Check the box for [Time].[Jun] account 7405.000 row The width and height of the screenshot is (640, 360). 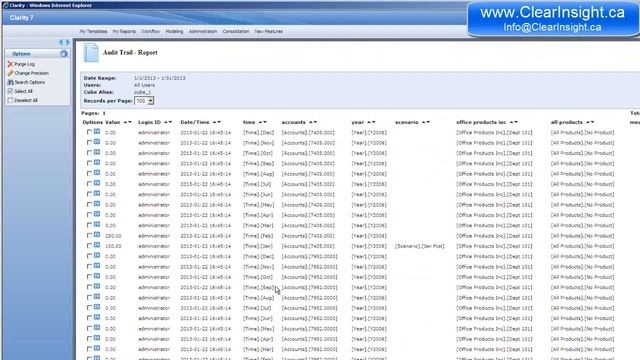(x=89, y=195)
